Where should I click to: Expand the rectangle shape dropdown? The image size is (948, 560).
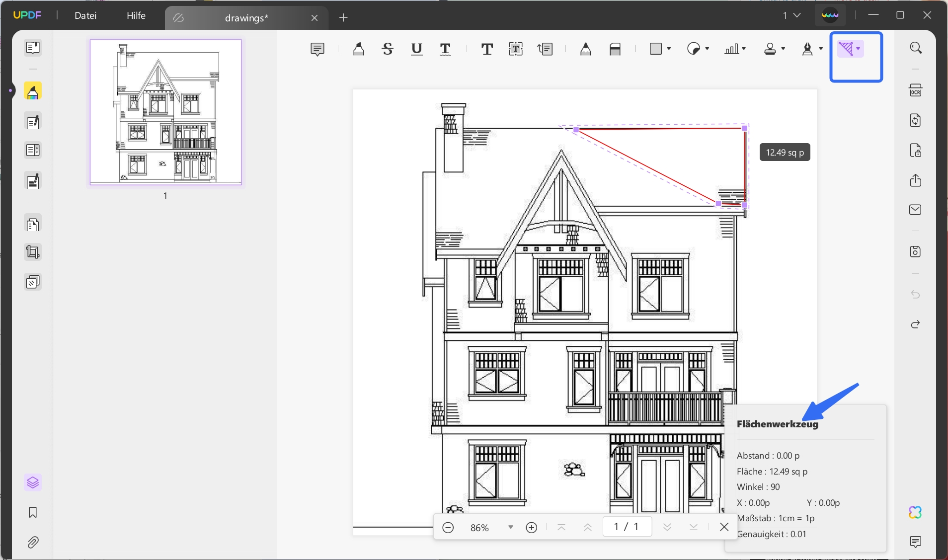pos(669,49)
